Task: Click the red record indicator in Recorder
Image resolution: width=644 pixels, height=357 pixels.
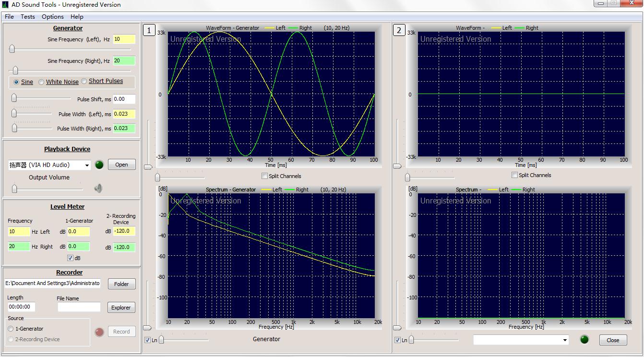Action: coord(99,332)
